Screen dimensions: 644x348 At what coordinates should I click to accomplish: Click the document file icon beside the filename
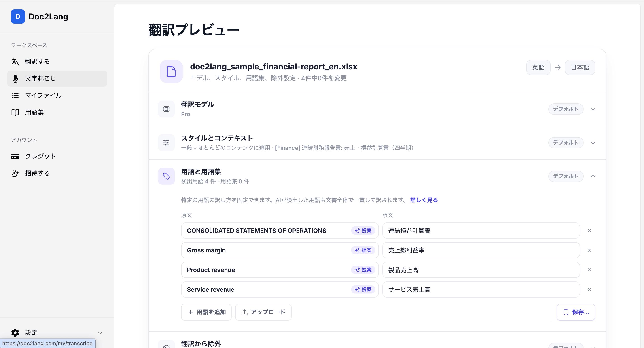tap(171, 71)
